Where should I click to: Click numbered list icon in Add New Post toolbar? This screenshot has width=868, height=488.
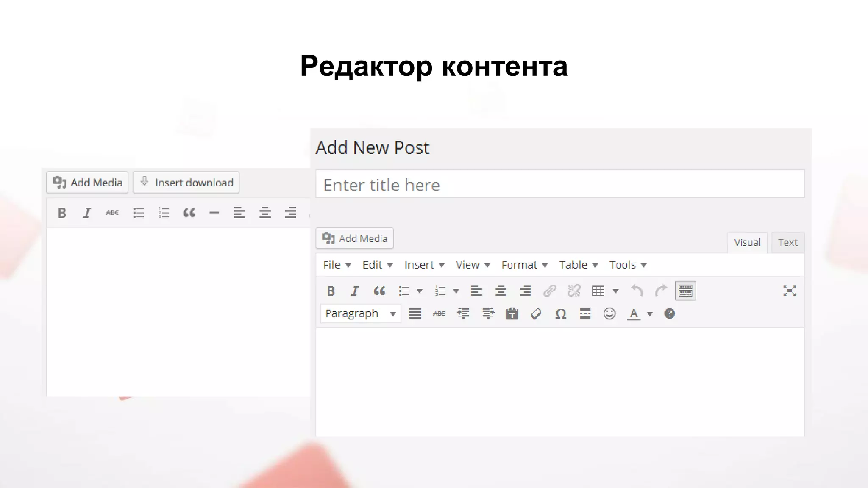coord(440,291)
